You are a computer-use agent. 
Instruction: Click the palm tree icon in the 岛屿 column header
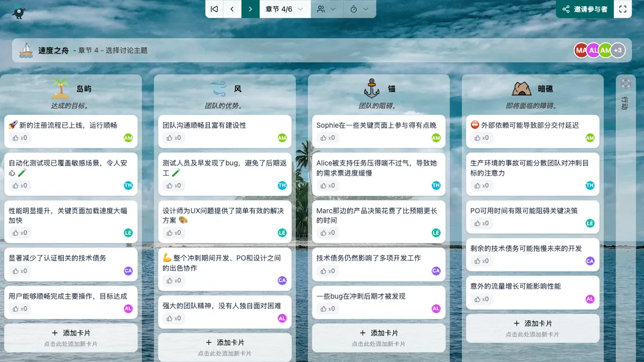60,89
